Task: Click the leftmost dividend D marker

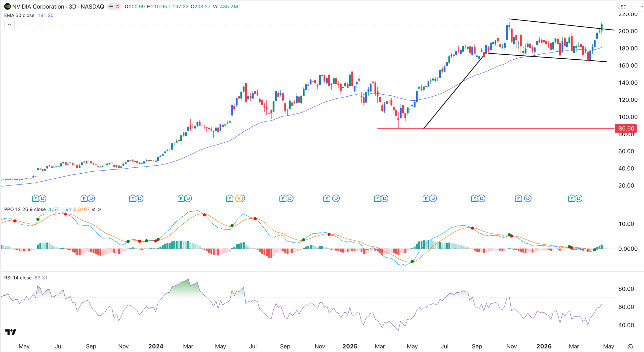Action: [x=43, y=199]
